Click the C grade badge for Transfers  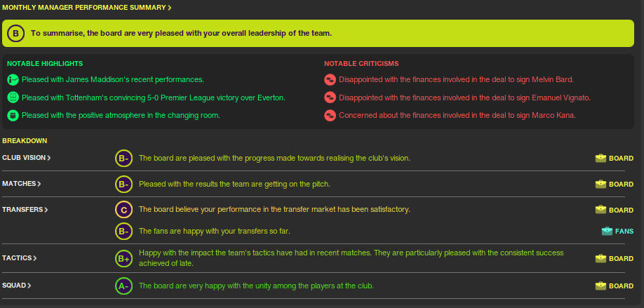(123, 209)
